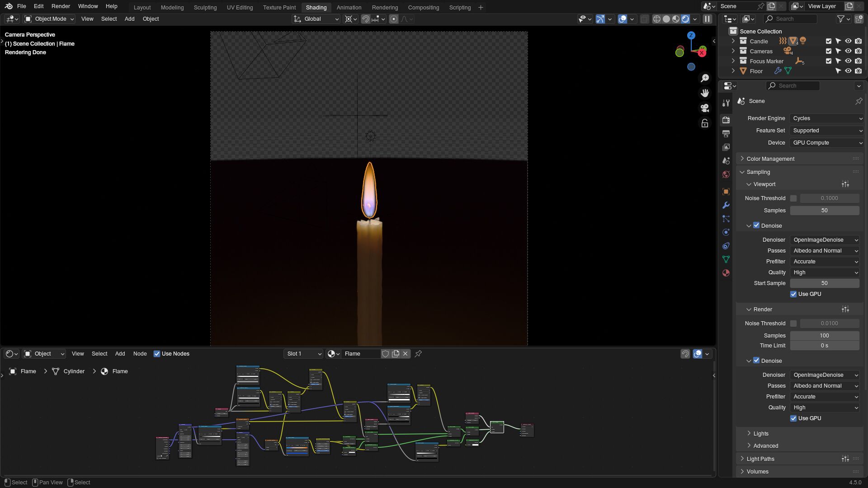
Task: Hide the Candle collection in viewport
Action: pos(848,41)
